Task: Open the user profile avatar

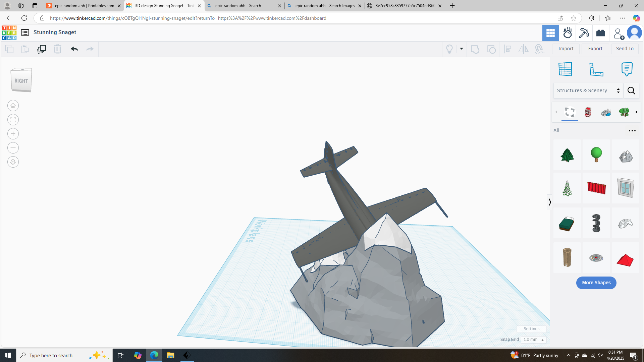Action: coord(634,33)
